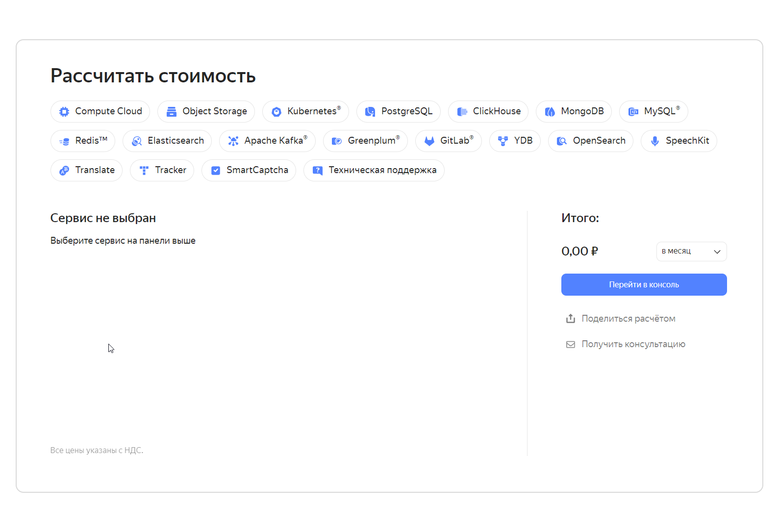Viewport: 779px width, 532px height.
Task: Select the GitLab fox icon
Action: (x=429, y=141)
